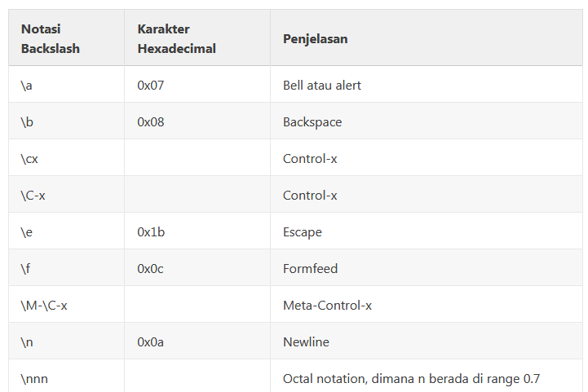The height and width of the screenshot is (392, 588).
Task: Select the 0x08 hexadecimal cell
Action: [x=152, y=121]
